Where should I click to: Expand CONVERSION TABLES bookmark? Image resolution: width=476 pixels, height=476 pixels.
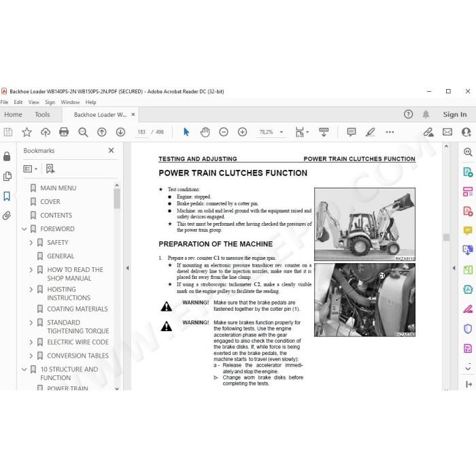pyautogui.click(x=31, y=356)
